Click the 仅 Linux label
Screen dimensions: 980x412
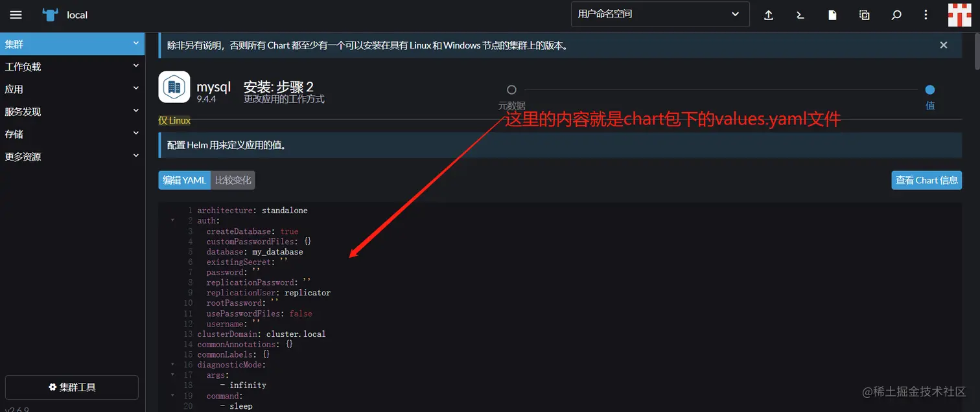click(174, 120)
